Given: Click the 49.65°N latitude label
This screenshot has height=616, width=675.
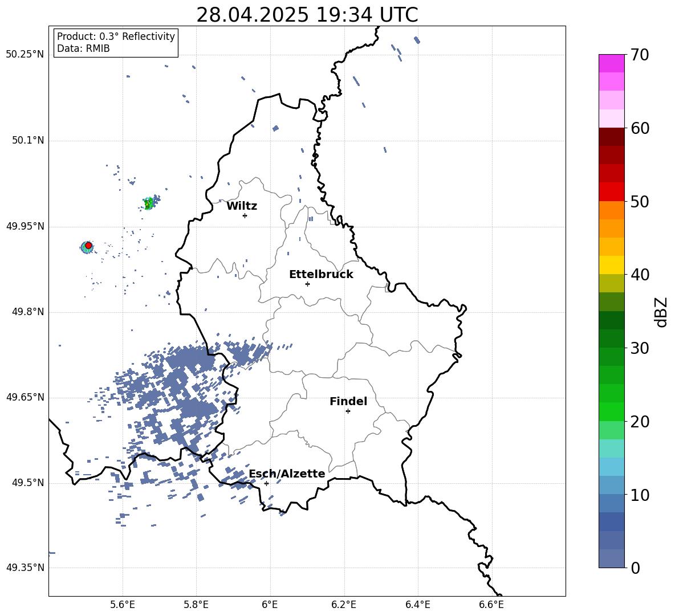Looking at the screenshot, I should coord(25,397).
